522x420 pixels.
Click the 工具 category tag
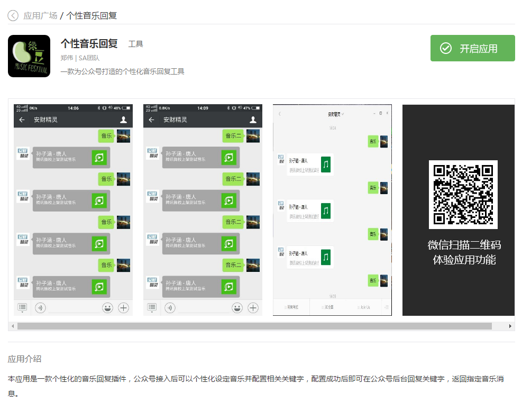tap(136, 44)
